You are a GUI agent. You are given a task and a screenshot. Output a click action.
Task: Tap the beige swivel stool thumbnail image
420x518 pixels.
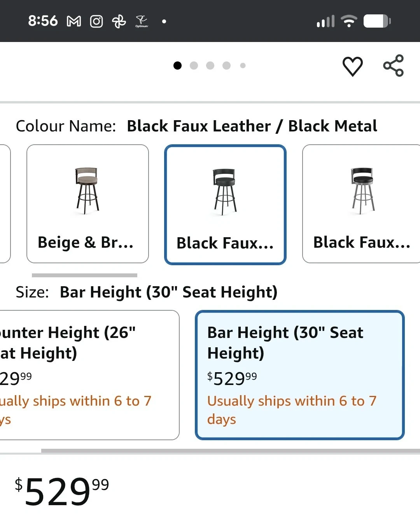point(87,191)
